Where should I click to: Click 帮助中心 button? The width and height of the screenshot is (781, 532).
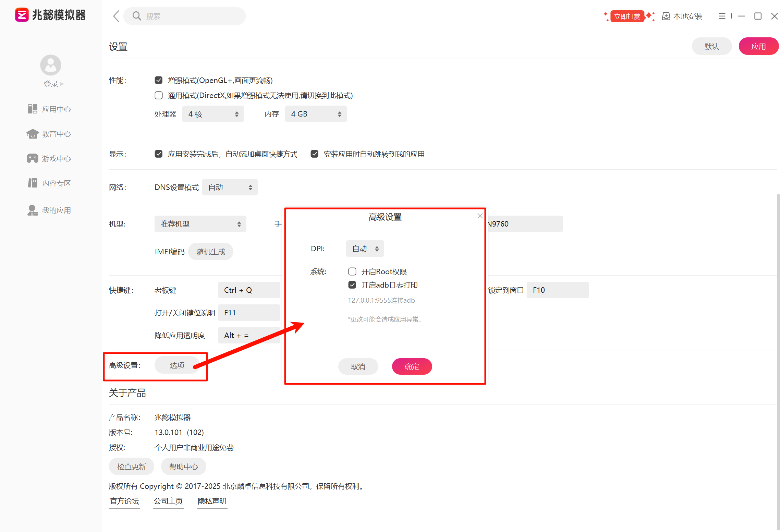point(184,467)
